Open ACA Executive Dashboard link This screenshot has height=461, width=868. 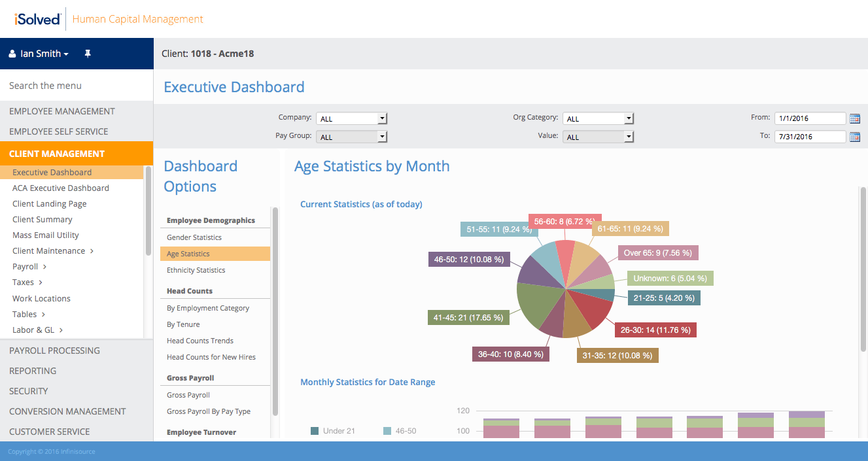(61, 188)
